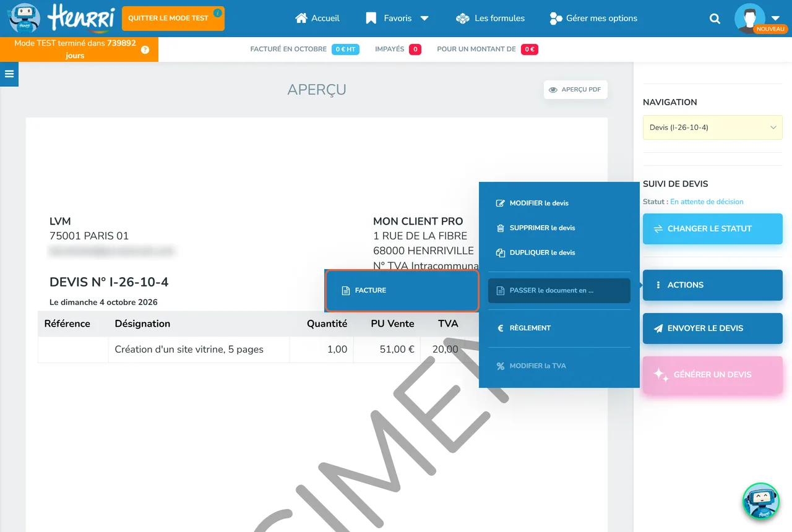This screenshot has height=532, width=792.
Task: Click the TVA value 20,00
Action: coord(445,350)
